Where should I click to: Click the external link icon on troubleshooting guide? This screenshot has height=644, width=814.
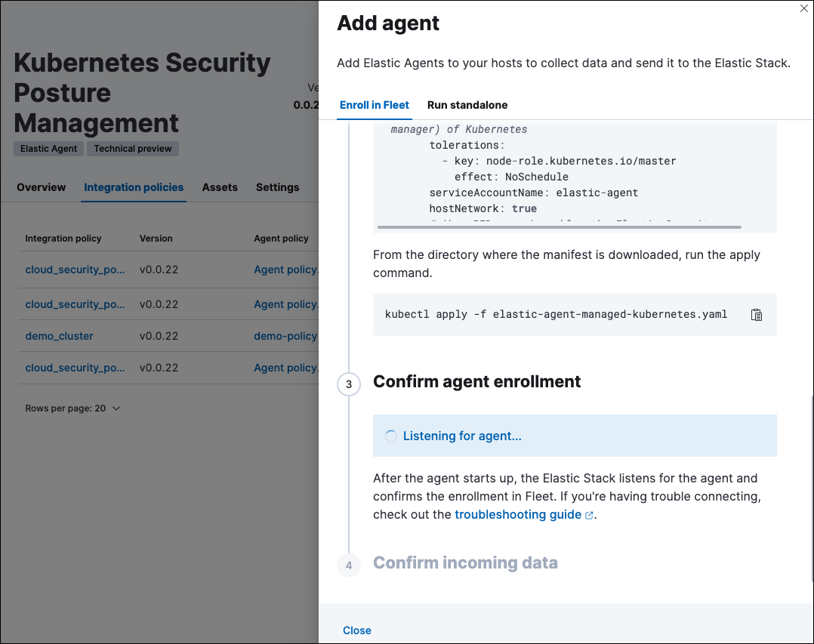coord(589,514)
